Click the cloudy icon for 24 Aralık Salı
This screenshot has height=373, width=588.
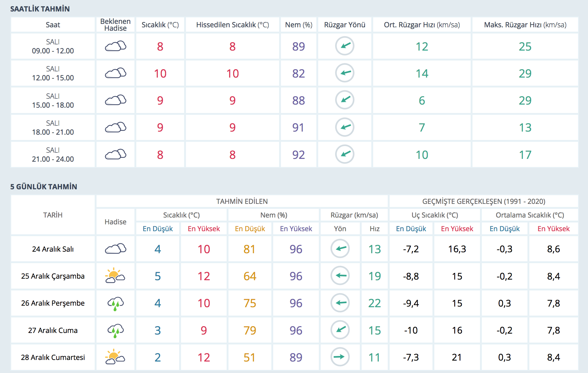115,249
